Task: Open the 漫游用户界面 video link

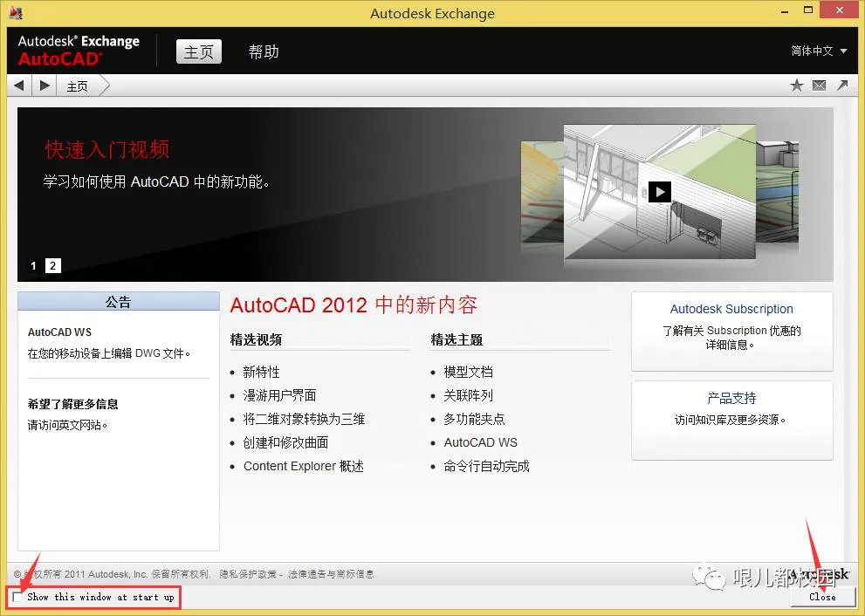Action: click(x=279, y=395)
